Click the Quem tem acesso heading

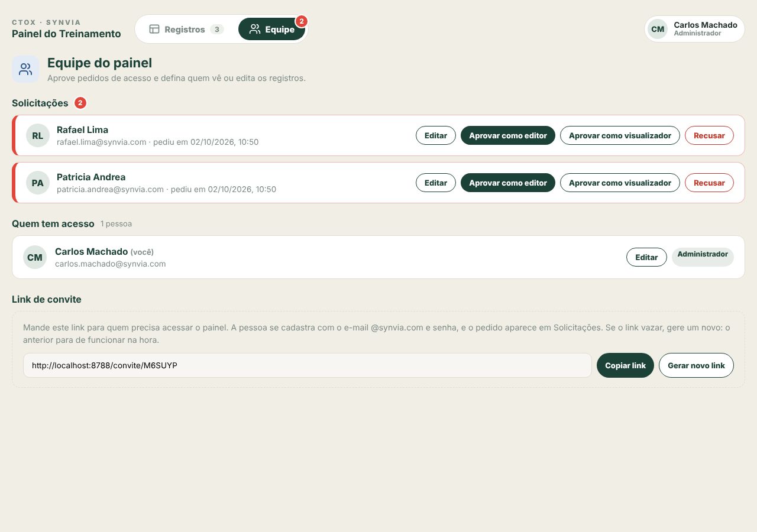(x=53, y=223)
